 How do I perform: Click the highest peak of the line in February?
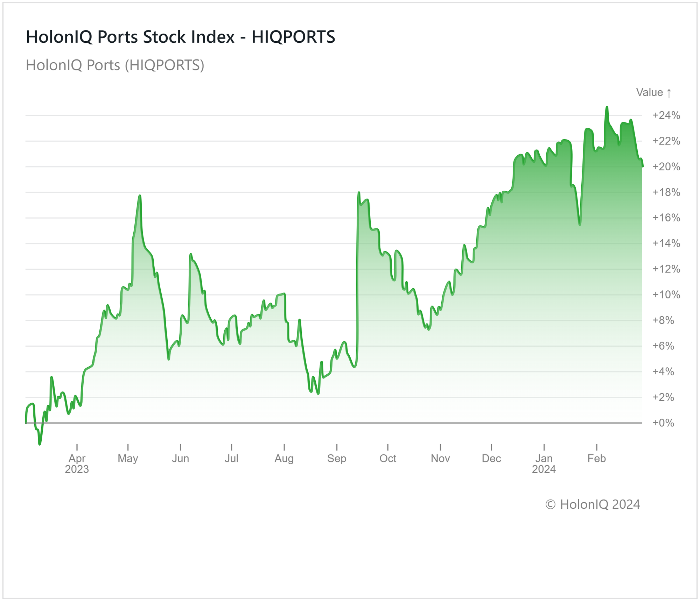(x=607, y=107)
